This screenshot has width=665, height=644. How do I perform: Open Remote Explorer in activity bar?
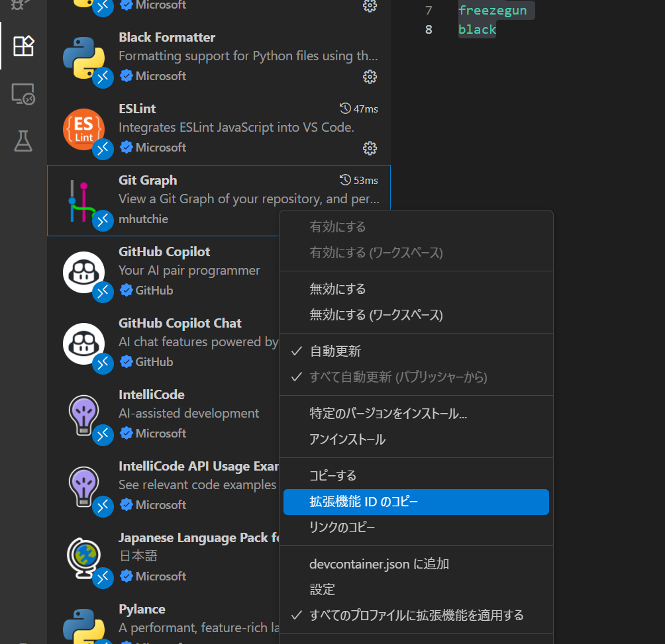coord(23,93)
